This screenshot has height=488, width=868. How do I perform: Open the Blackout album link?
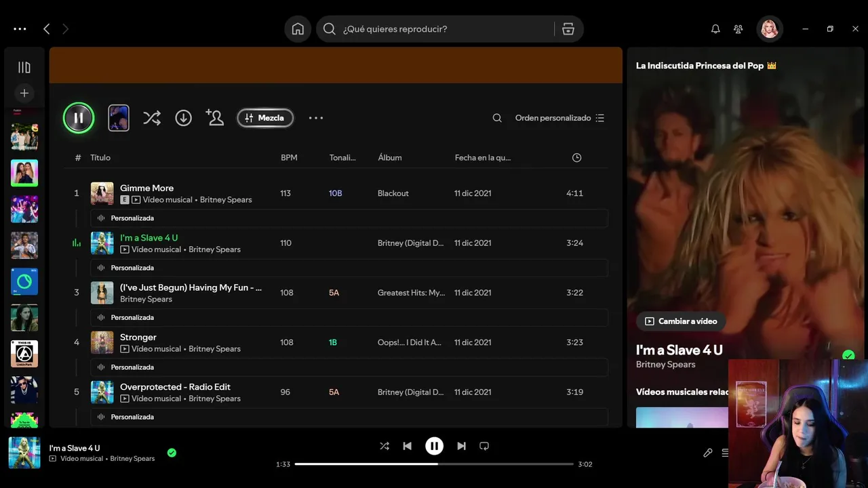click(x=393, y=193)
